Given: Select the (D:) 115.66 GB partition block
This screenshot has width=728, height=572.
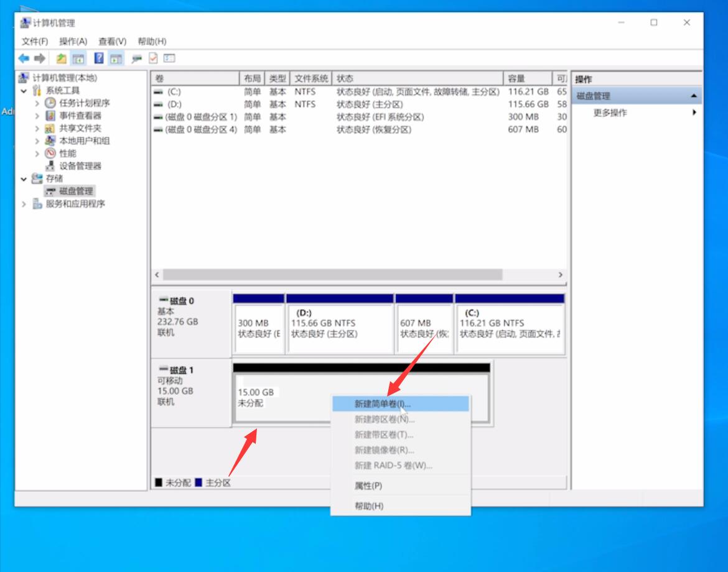Looking at the screenshot, I should 340,324.
